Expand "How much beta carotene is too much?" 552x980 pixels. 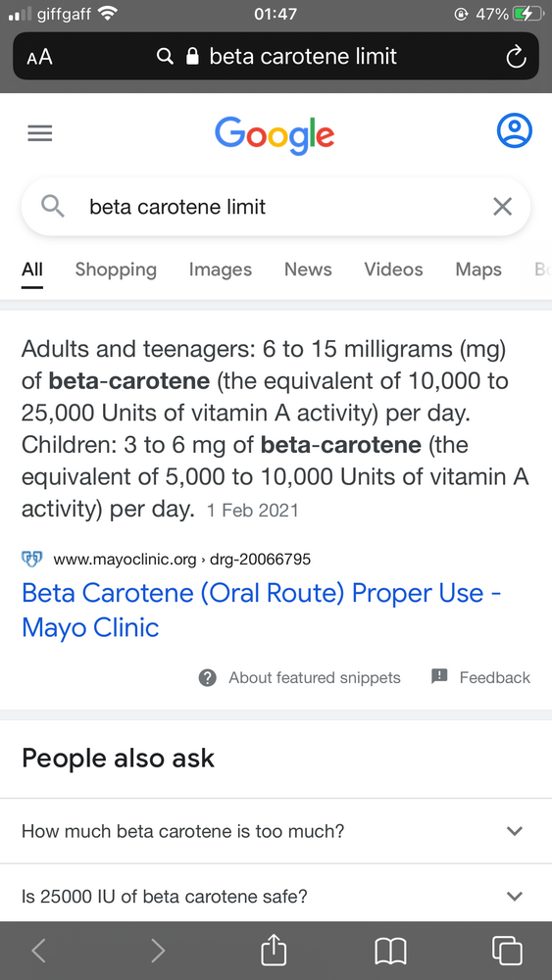click(x=276, y=831)
